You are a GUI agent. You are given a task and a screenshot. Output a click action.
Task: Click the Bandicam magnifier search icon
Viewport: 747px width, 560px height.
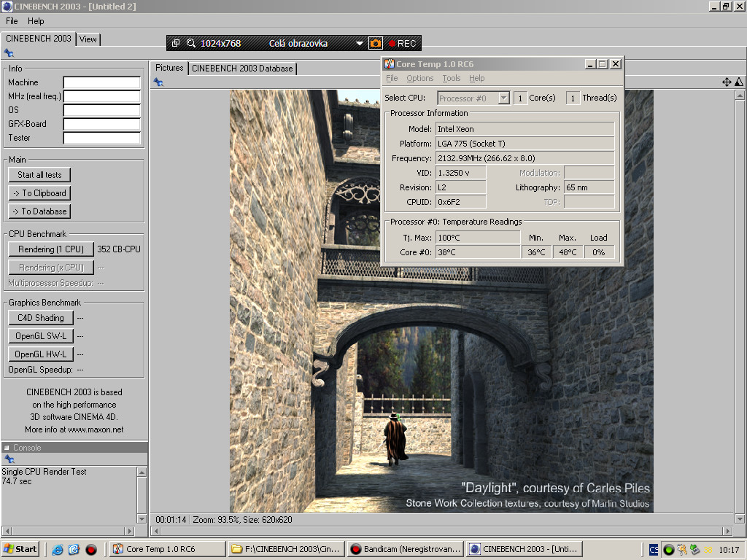[191, 43]
